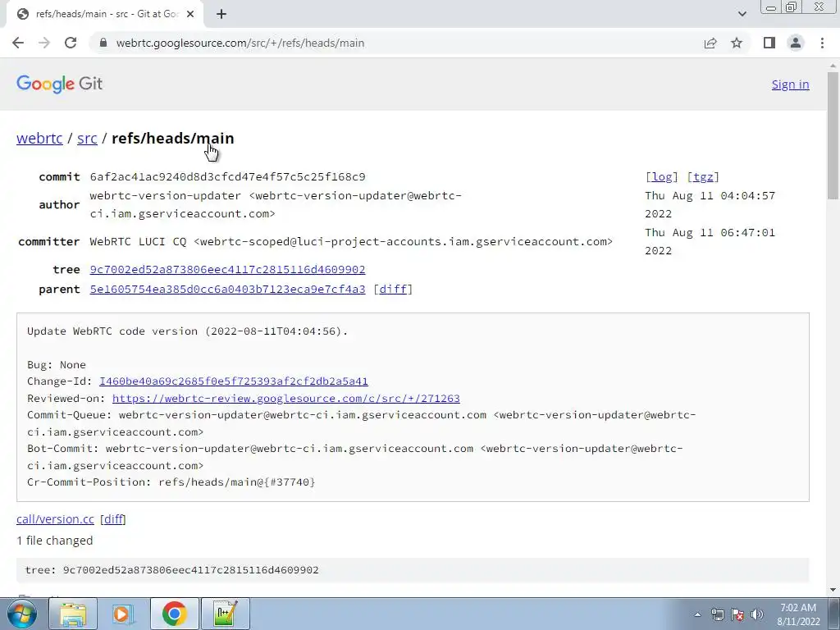Open the Chrome profile avatar

[796, 43]
